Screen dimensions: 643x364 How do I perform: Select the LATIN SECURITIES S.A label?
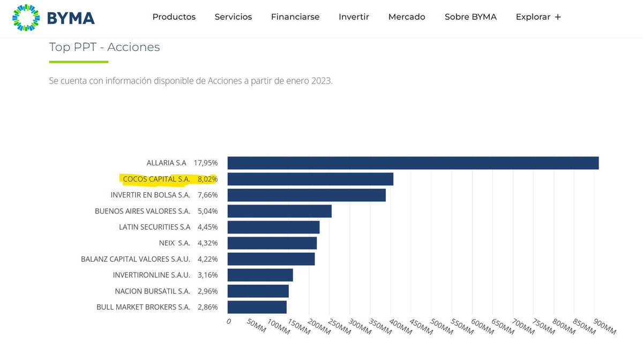click(155, 227)
